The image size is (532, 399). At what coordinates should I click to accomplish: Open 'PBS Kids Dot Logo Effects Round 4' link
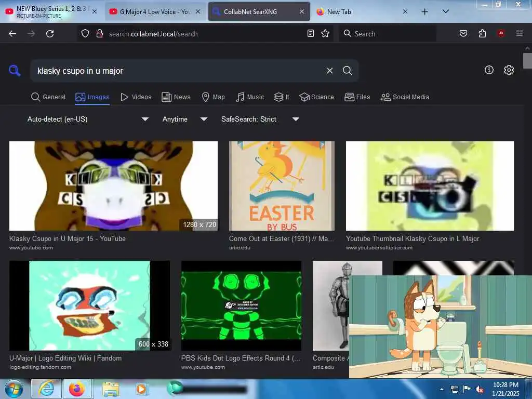click(x=241, y=358)
